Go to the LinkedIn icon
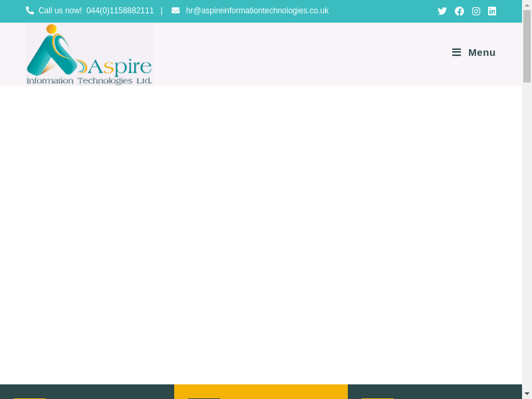The height and width of the screenshot is (399, 532). pyautogui.click(x=492, y=11)
